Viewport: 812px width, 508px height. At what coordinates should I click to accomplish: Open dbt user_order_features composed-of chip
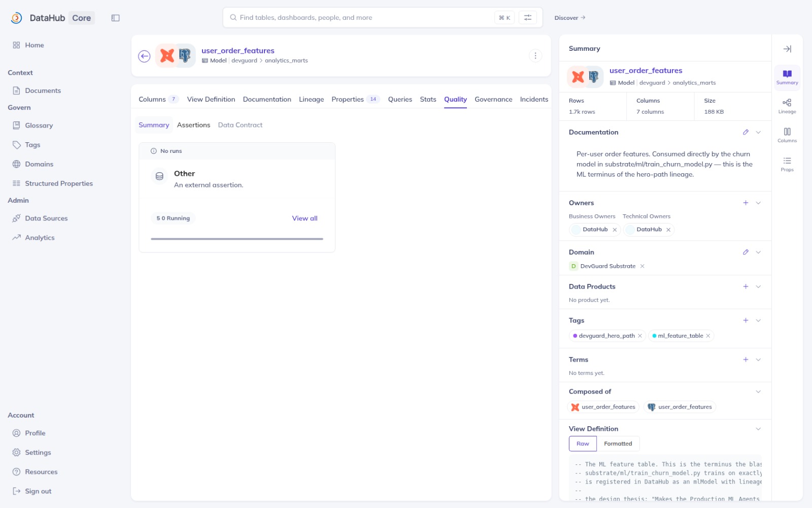603,407
